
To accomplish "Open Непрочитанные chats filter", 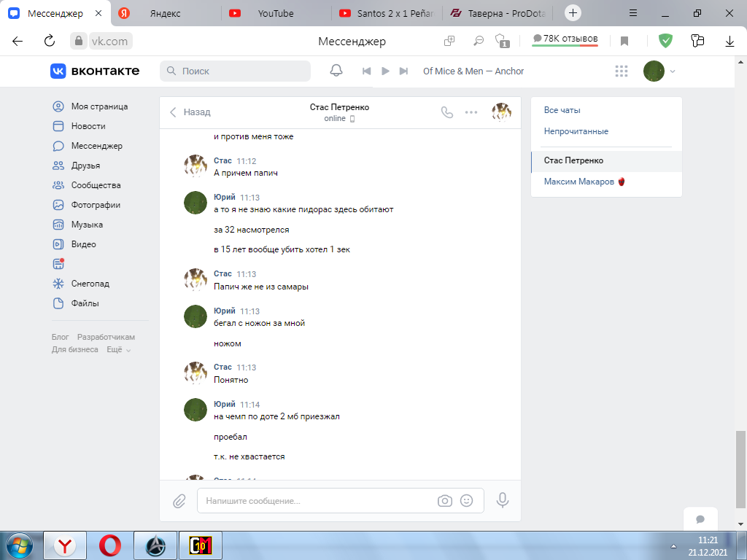I will click(x=576, y=131).
